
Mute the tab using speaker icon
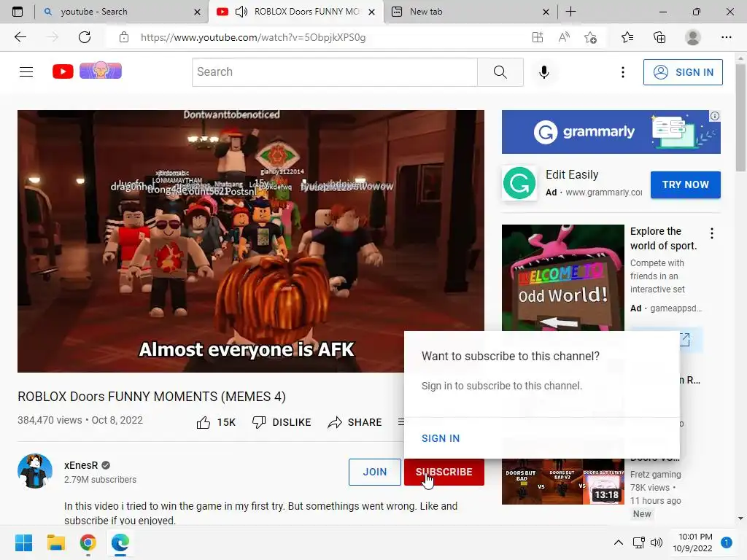[241, 12]
